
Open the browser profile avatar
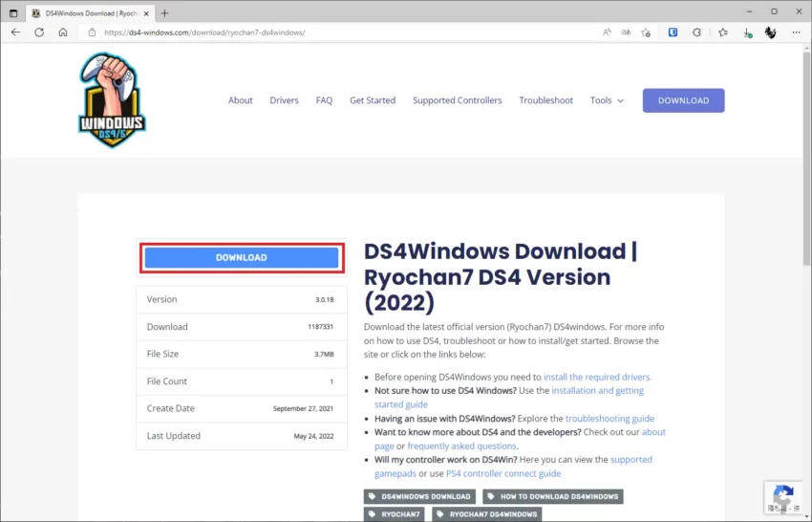tap(771, 33)
